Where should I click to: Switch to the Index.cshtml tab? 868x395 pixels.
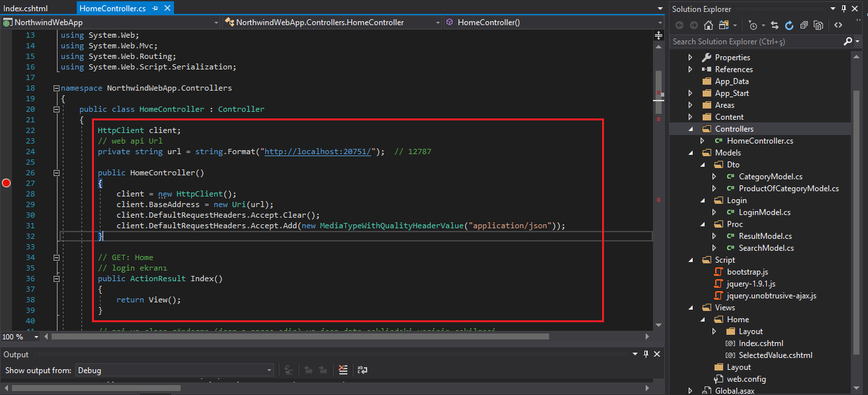point(26,8)
